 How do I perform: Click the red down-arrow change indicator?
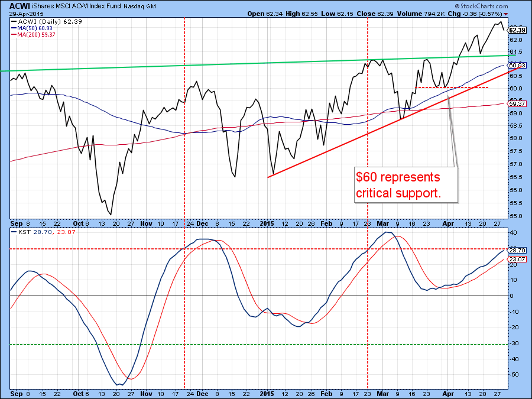pos(506,14)
